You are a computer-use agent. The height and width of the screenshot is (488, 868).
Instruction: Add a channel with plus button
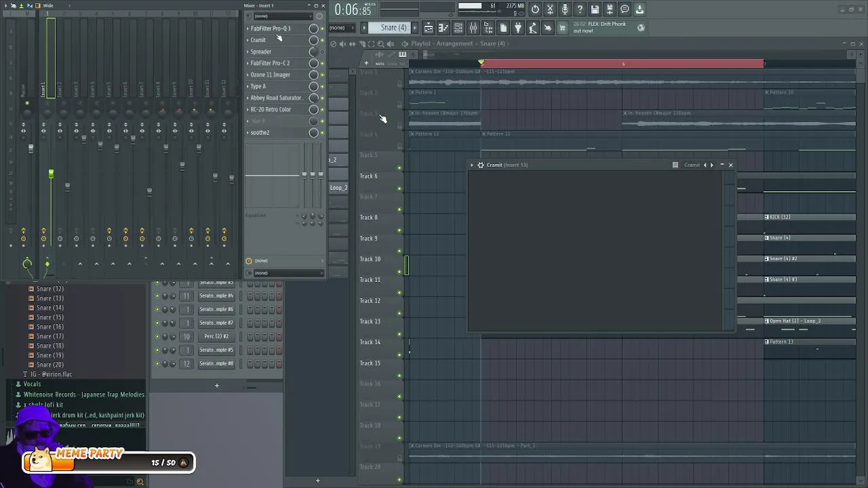coord(217,386)
